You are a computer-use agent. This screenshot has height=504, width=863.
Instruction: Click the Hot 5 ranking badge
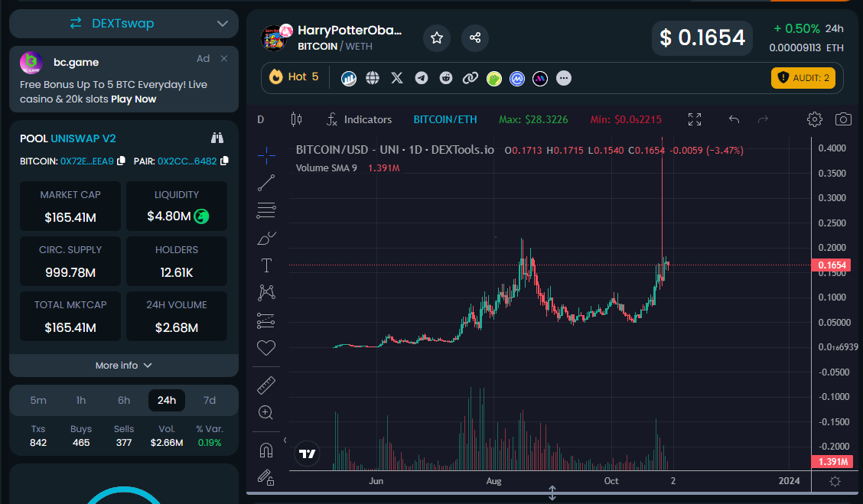[294, 77]
